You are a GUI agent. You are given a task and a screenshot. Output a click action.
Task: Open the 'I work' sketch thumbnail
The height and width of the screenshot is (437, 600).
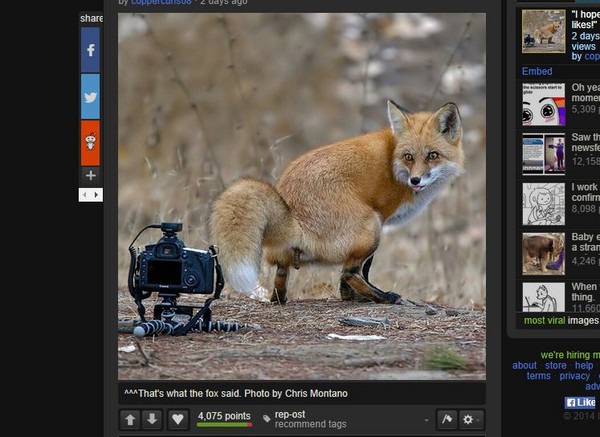coord(543,204)
